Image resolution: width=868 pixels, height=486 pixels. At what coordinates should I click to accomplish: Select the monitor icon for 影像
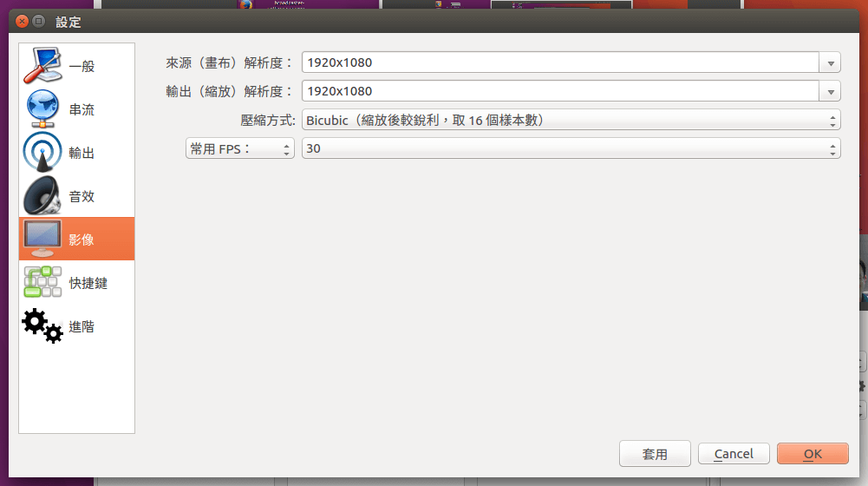(42, 239)
